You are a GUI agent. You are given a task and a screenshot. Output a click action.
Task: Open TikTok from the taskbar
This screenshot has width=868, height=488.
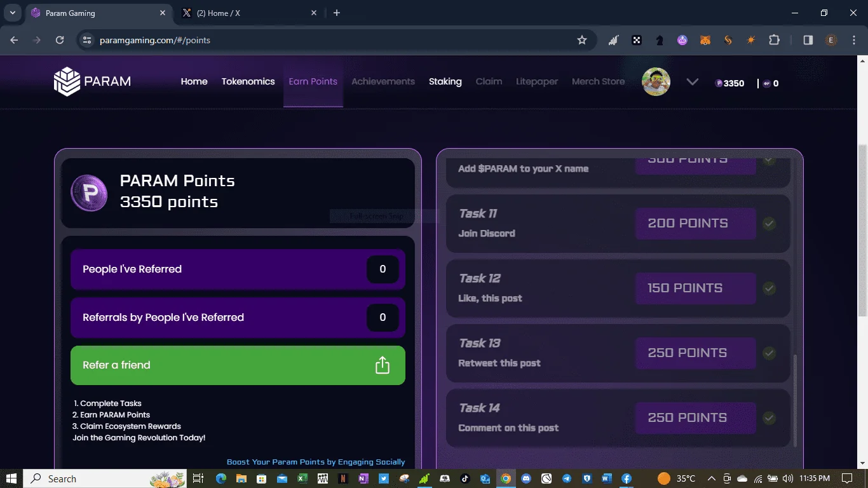pos(465,478)
